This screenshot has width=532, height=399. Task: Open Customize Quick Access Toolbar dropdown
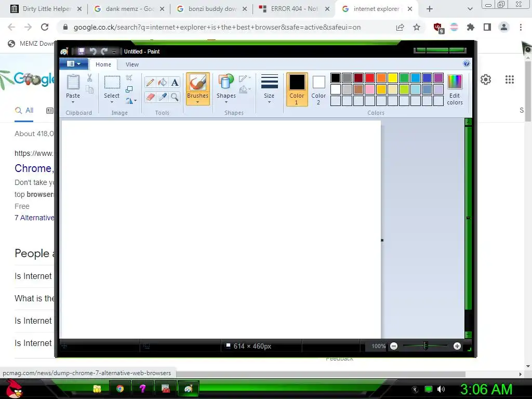point(114,51)
